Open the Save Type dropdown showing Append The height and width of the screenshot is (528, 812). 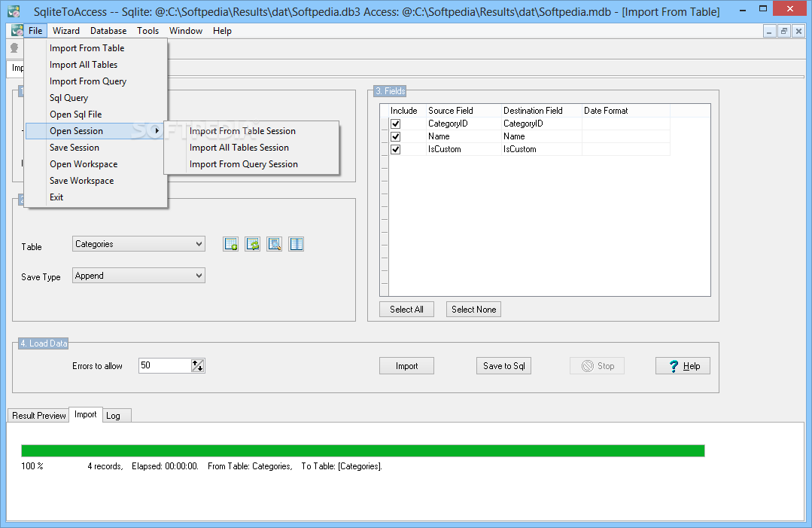tap(138, 276)
